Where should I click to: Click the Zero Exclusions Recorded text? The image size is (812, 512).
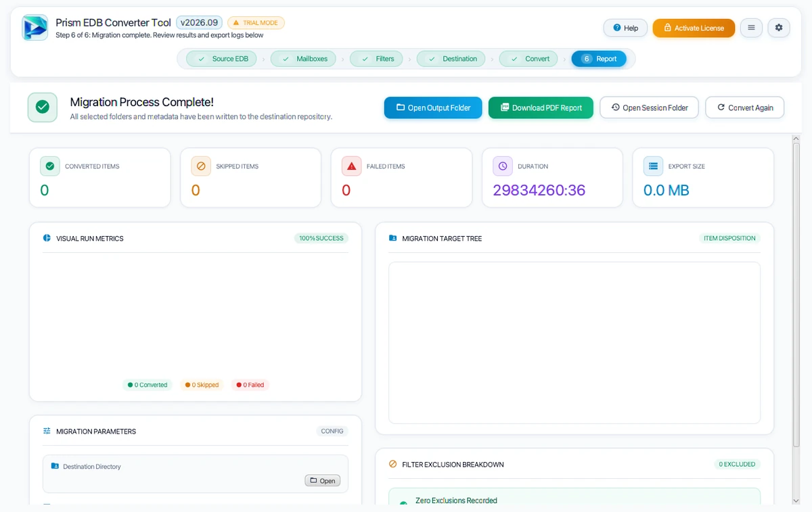coord(456,501)
